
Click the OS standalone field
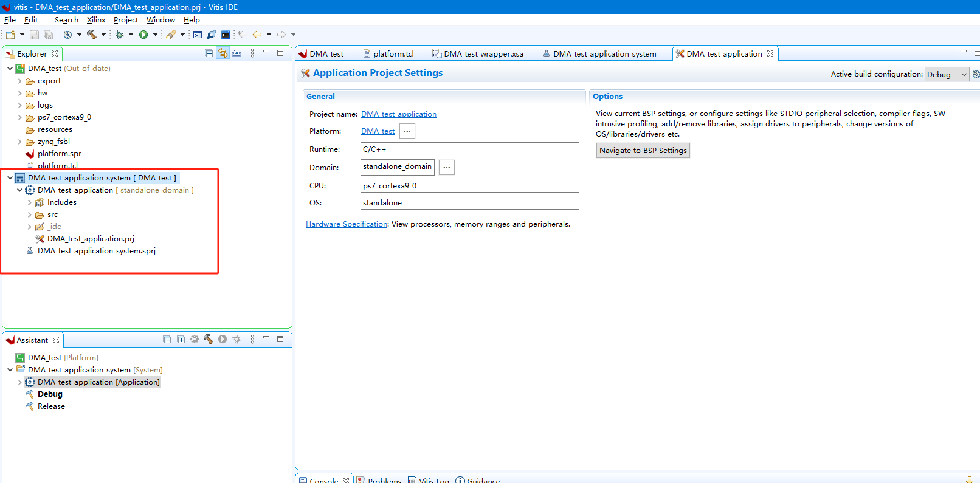pos(470,203)
